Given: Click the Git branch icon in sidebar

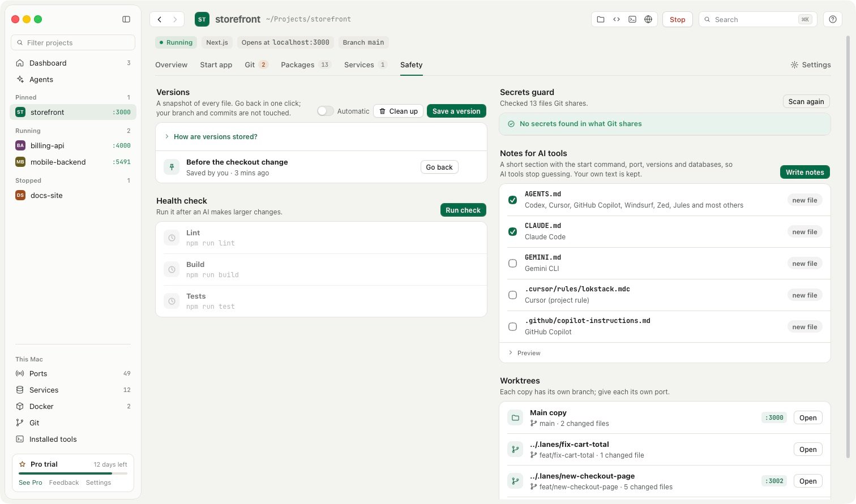Looking at the screenshot, I should pos(20,423).
